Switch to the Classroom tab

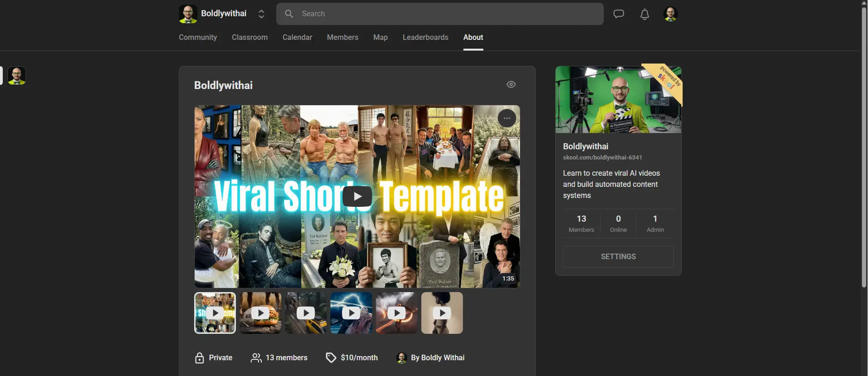(250, 37)
